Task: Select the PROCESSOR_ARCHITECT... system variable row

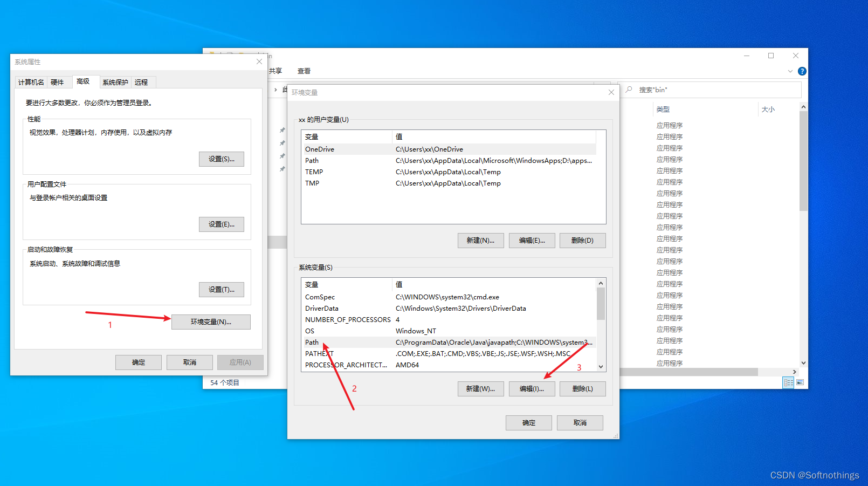Action: pos(449,365)
